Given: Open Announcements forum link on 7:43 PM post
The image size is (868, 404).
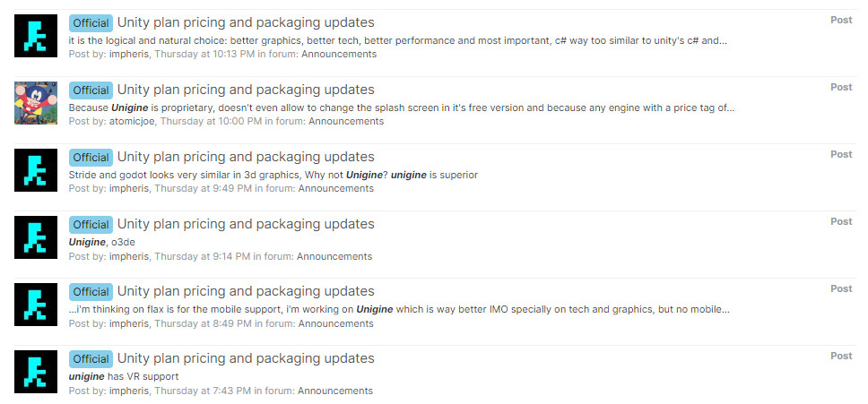Looking at the screenshot, I should point(335,391).
